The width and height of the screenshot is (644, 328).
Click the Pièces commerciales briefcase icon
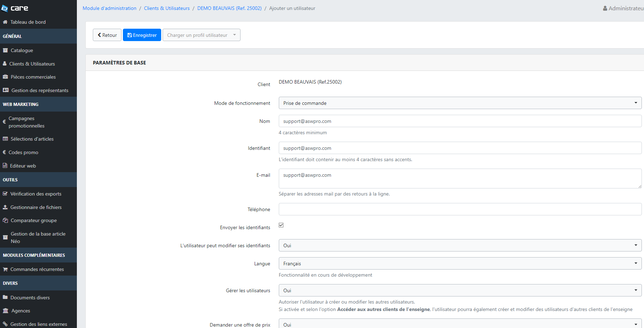click(x=5, y=77)
